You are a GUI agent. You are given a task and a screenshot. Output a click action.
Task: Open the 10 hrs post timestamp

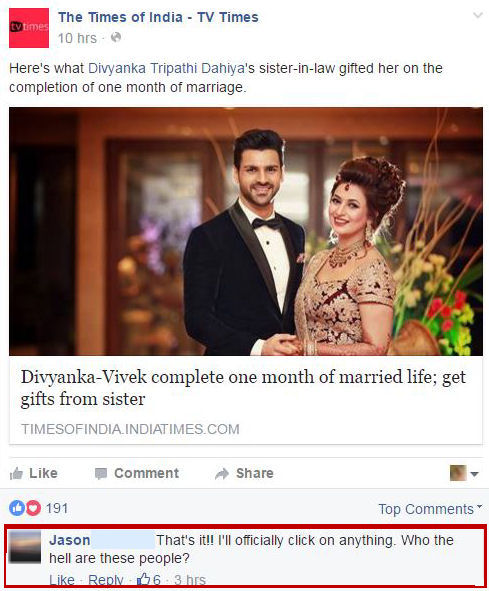[x=77, y=38]
